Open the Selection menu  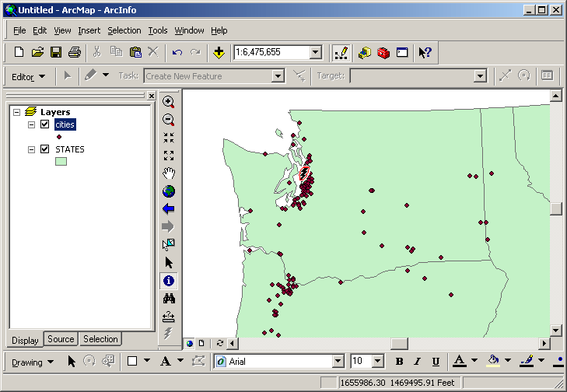(124, 30)
